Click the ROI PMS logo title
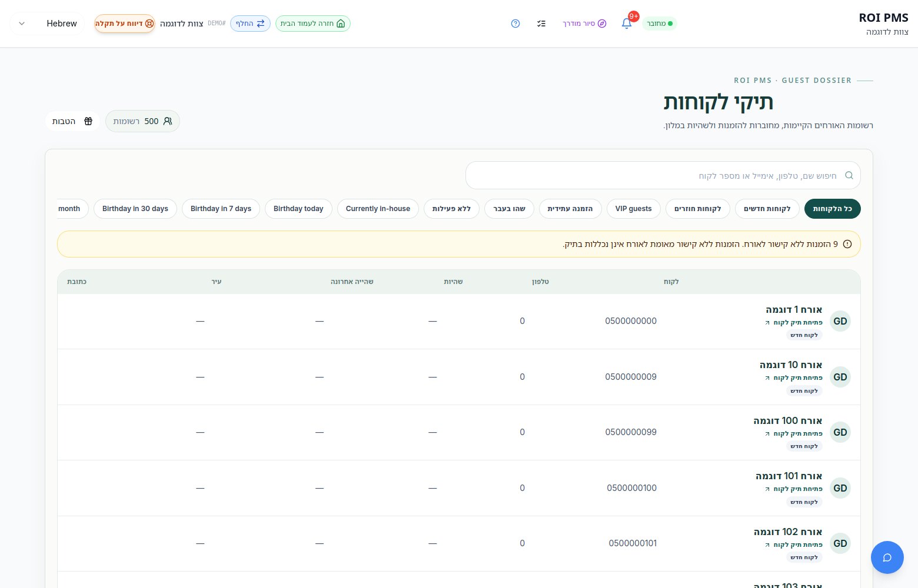 [884, 18]
